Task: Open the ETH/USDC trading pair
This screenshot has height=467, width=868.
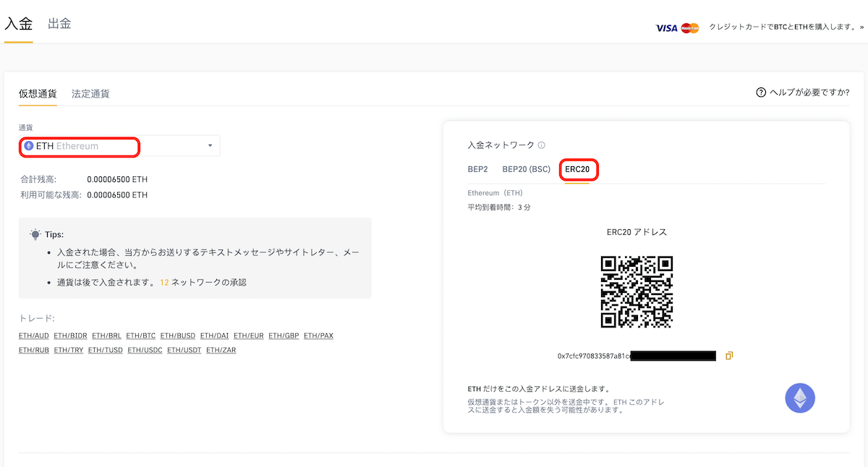Action: [x=145, y=351]
